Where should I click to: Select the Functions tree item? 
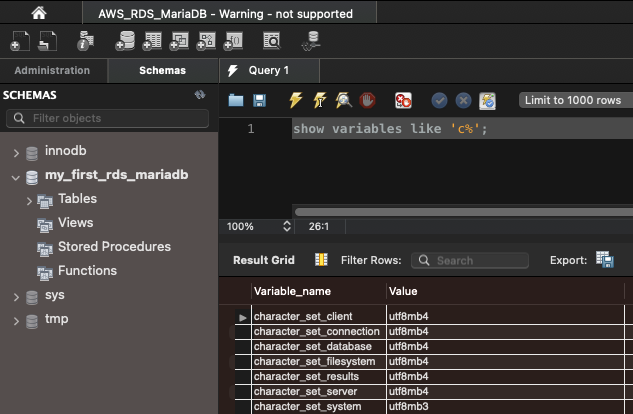87,270
